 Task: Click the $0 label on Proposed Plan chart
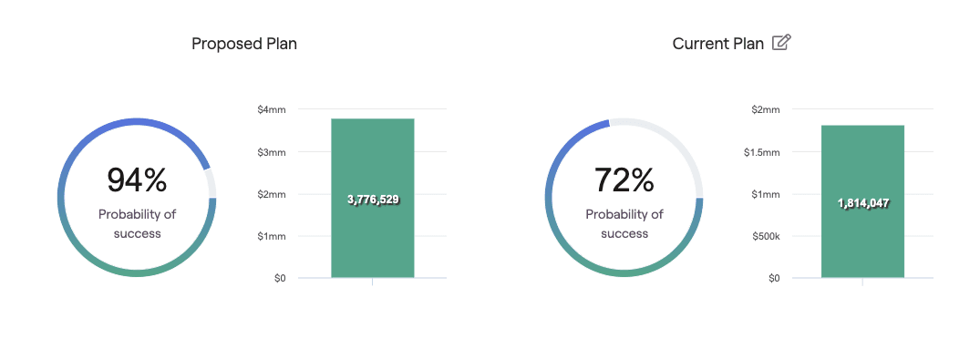click(x=279, y=278)
